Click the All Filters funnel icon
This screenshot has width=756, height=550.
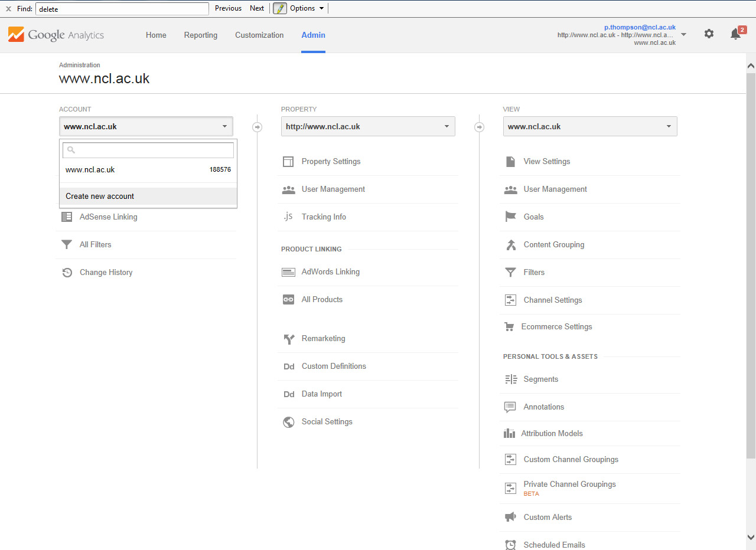click(67, 244)
